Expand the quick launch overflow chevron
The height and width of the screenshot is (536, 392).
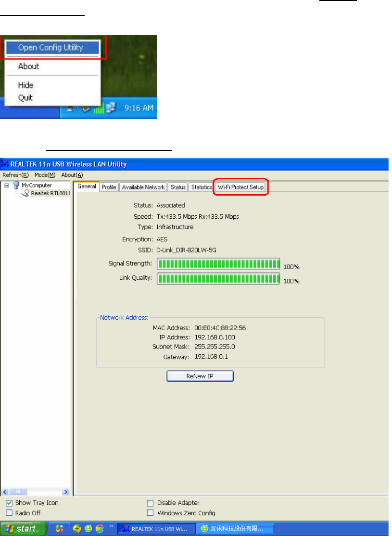pyautogui.click(x=111, y=526)
